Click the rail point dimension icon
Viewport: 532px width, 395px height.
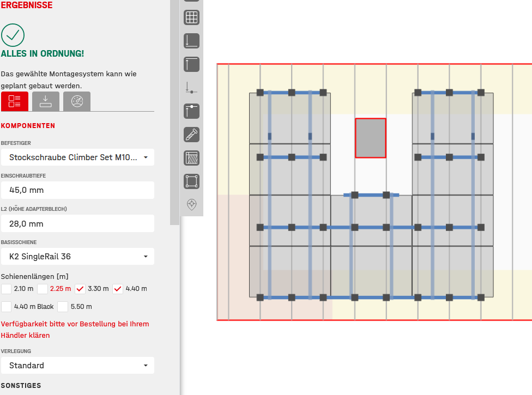point(191,88)
